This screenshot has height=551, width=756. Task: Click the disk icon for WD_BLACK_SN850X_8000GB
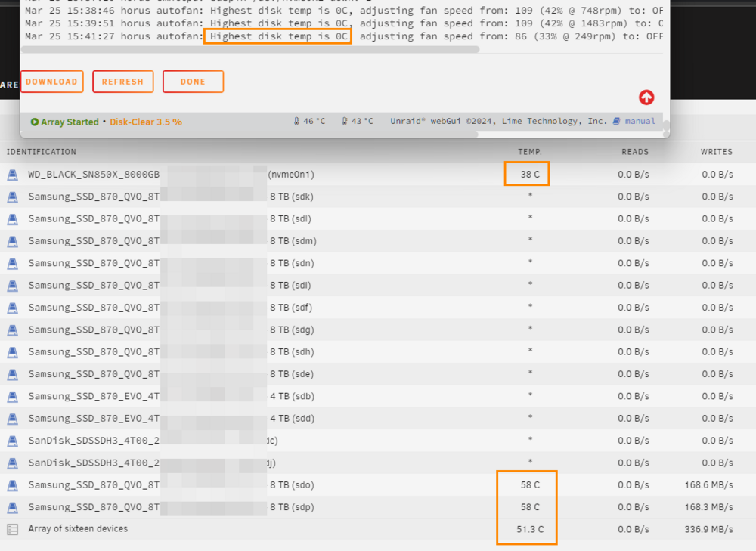point(13,175)
